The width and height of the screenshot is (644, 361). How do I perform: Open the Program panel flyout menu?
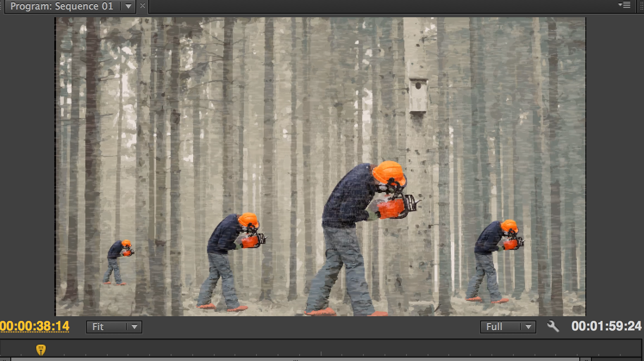point(625,5)
